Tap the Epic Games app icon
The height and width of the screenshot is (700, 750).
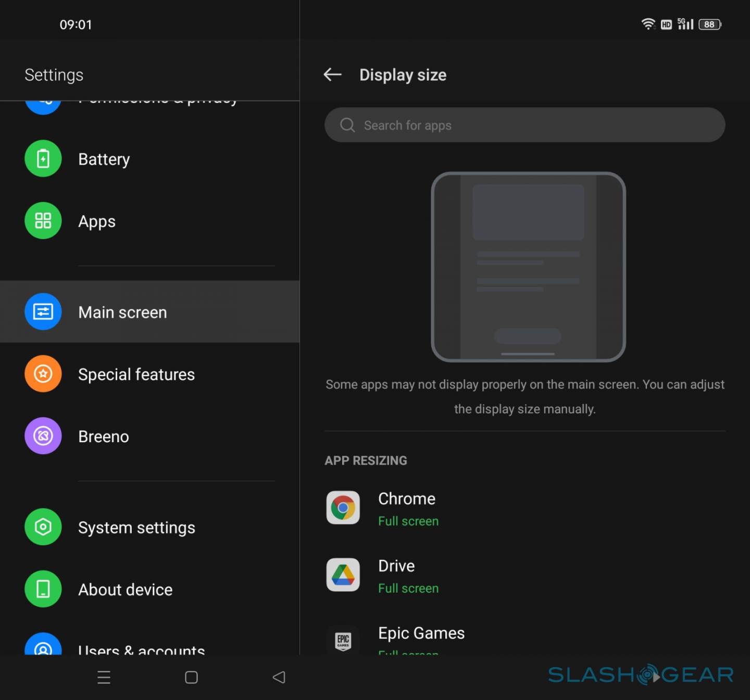click(343, 640)
